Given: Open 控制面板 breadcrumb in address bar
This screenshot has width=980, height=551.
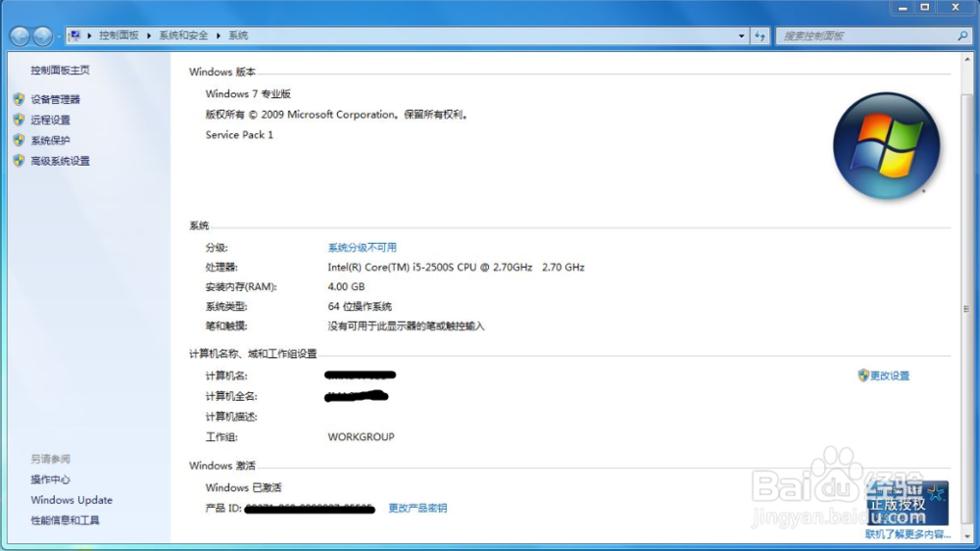Looking at the screenshot, I should [119, 35].
